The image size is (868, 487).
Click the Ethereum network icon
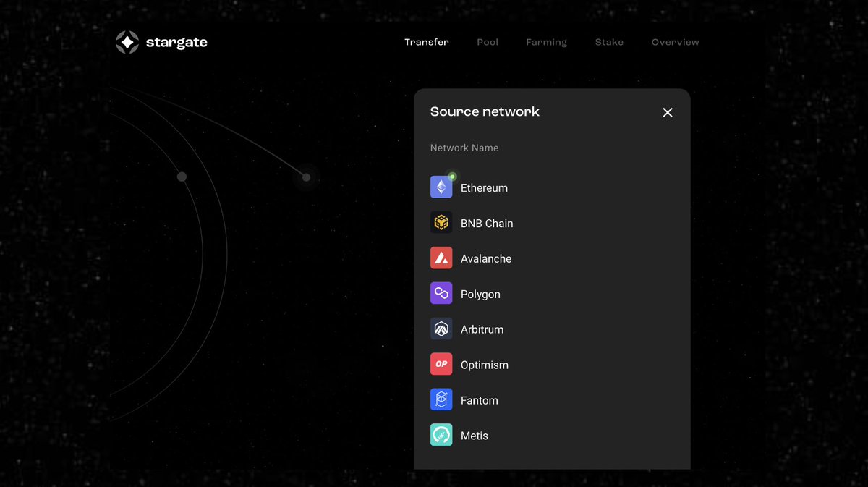coord(441,187)
